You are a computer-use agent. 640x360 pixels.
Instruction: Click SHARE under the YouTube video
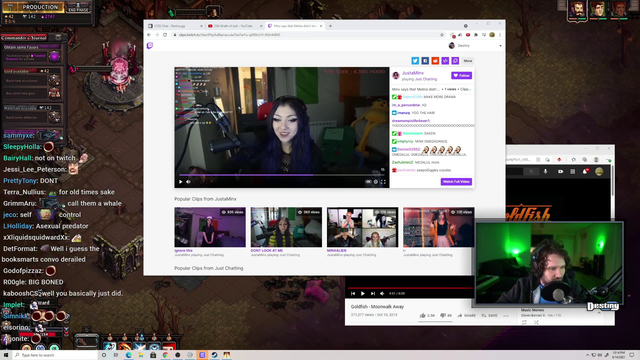pos(467,316)
